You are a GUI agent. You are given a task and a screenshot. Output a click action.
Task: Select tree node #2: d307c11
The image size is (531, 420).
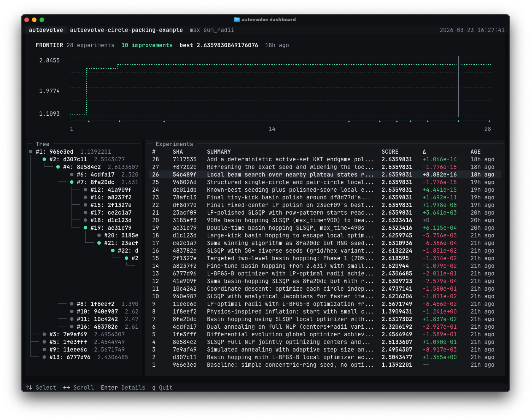click(x=84, y=159)
